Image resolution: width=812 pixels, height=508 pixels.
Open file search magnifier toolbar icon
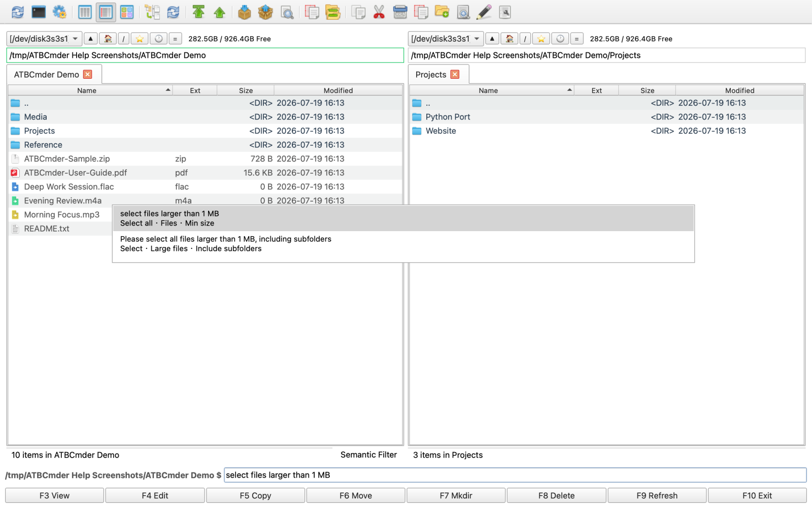click(x=287, y=12)
